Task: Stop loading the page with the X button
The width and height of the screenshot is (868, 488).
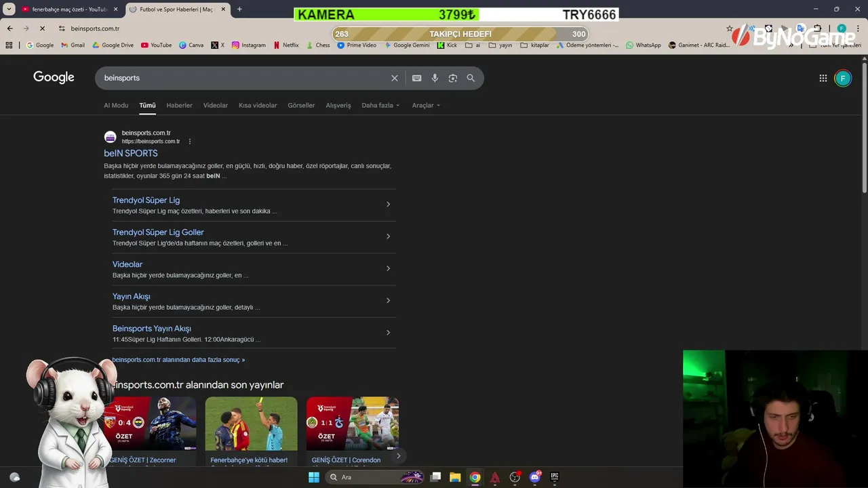Action: [x=42, y=28]
